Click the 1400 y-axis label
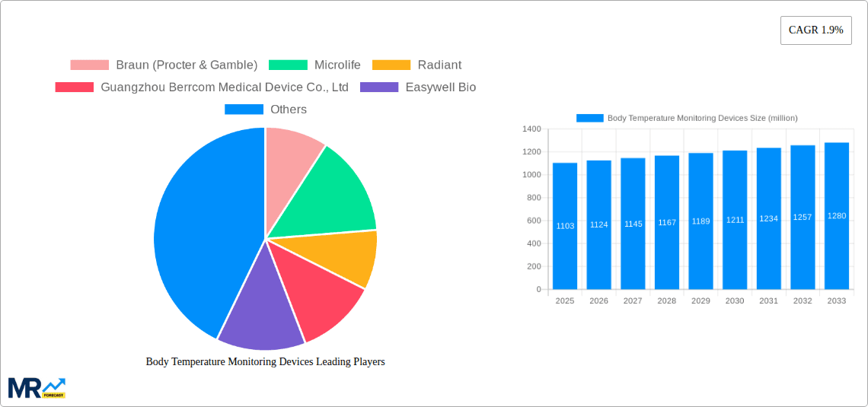The width and height of the screenshot is (868, 407). point(531,129)
